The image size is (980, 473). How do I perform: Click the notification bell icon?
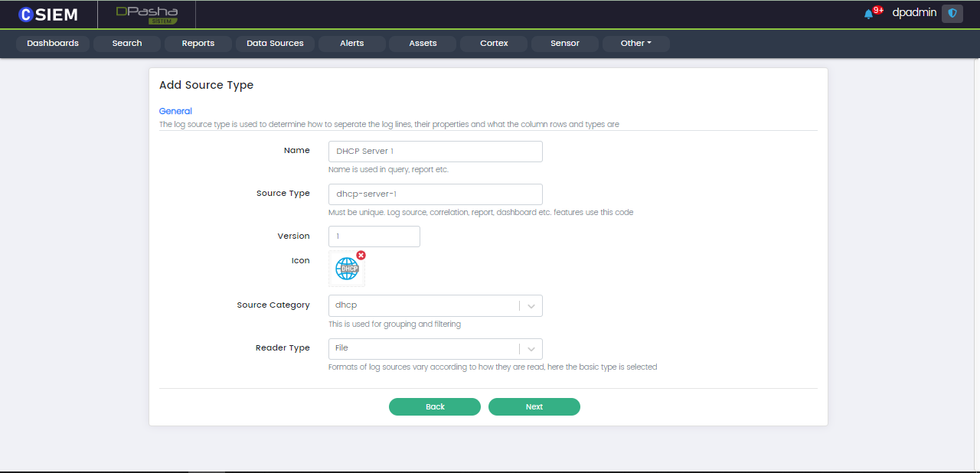pyautogui.click(x=868, y=14)
